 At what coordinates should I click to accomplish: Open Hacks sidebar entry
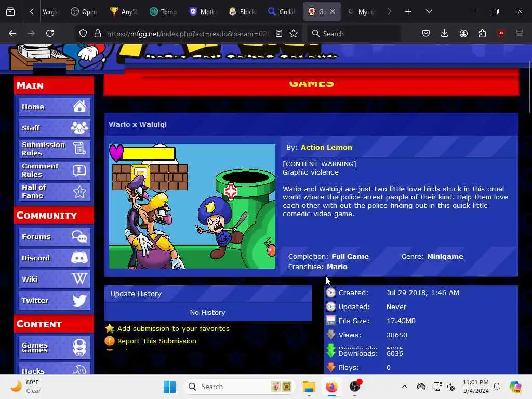(54, 368)
